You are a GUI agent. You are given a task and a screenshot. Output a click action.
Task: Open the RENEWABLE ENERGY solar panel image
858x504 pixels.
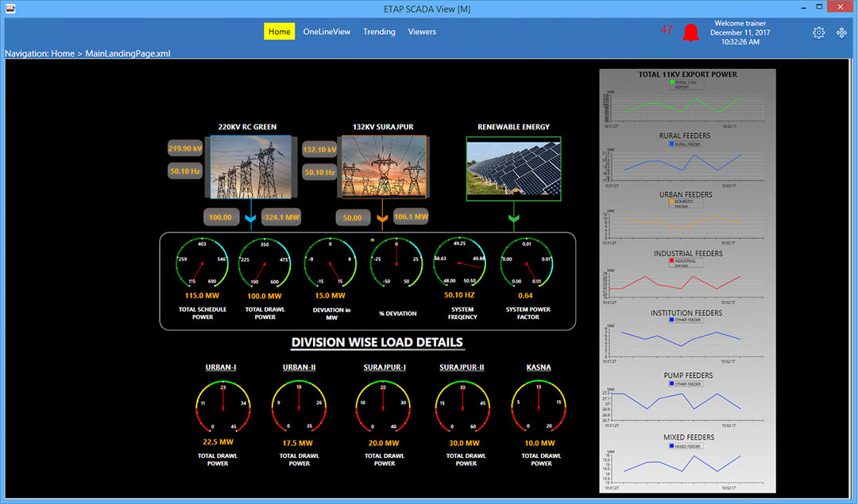pos(513,167)
